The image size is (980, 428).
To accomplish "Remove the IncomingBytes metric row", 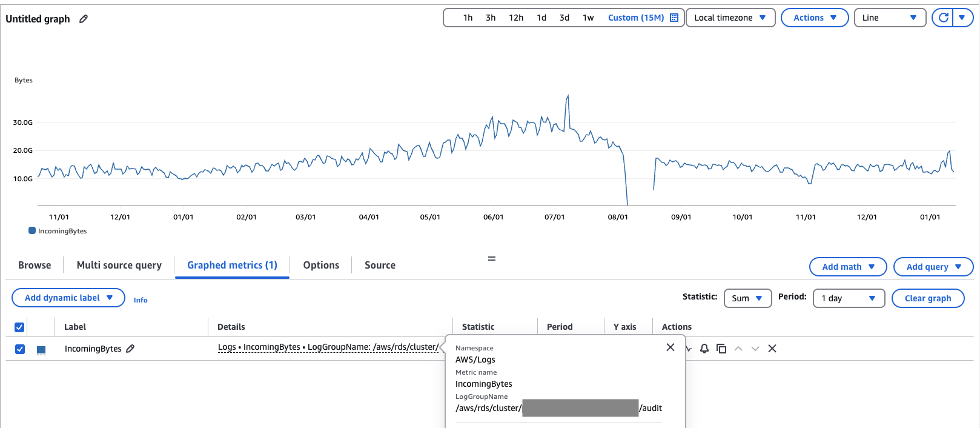I will (772, 349).
